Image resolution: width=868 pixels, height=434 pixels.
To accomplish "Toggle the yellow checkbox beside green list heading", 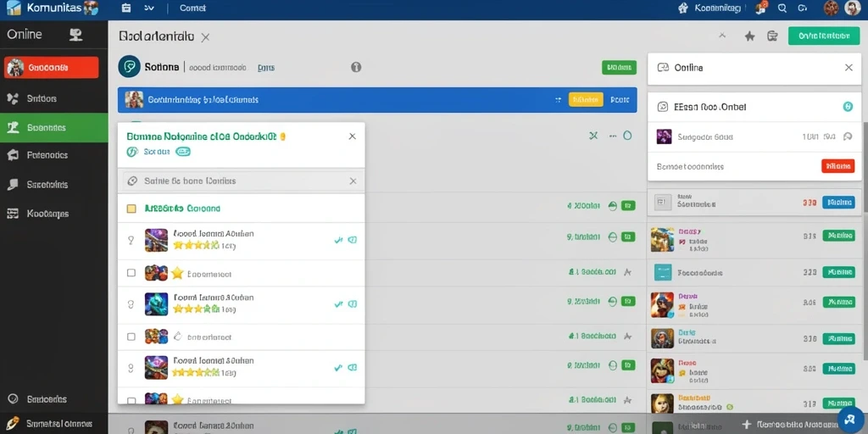I will [x=131, y=209].
